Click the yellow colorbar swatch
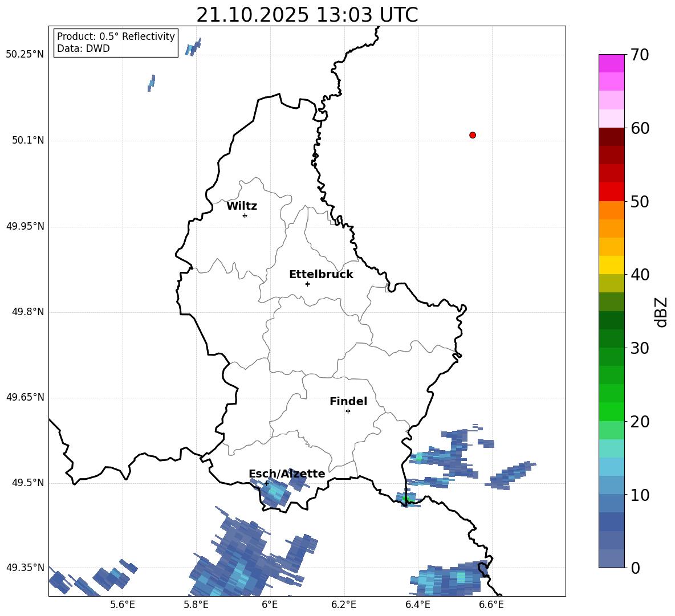Screen dimensions: 675x616 coord(611,266)
